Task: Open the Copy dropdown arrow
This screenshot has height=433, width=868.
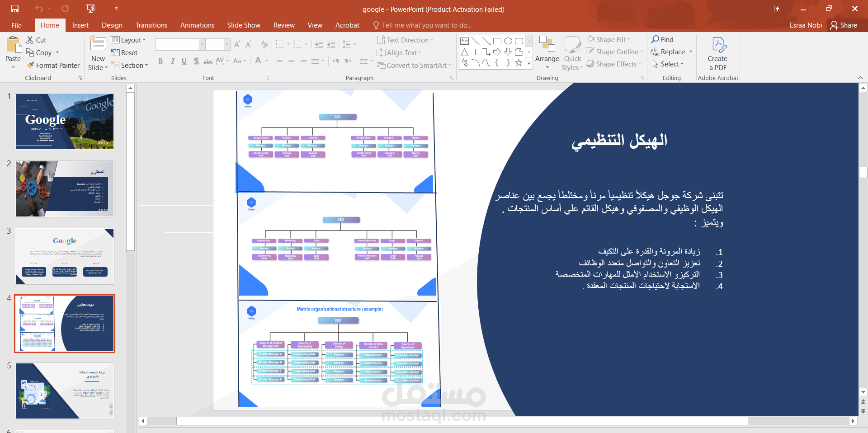Action: [x=57, y=52]
